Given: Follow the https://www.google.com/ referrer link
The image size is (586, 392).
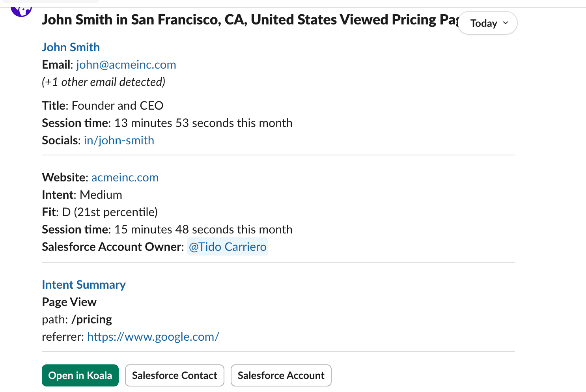Looking at the screenshot, I should tap(153, 337).
